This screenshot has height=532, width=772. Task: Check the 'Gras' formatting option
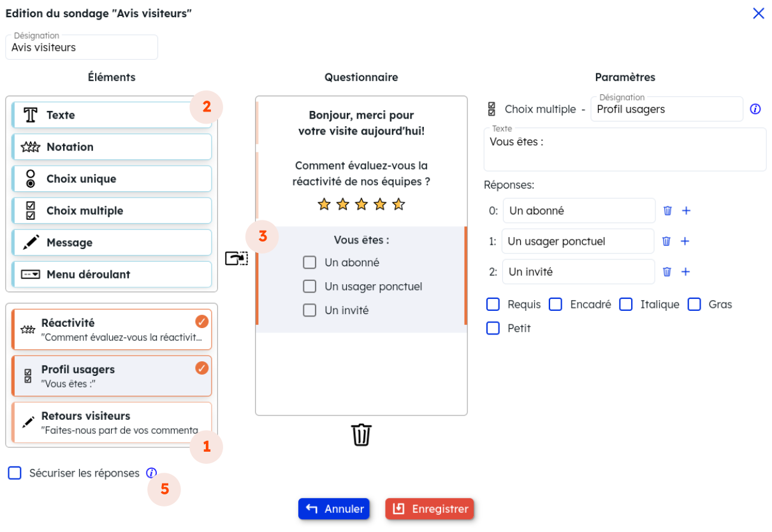(694, 305)
